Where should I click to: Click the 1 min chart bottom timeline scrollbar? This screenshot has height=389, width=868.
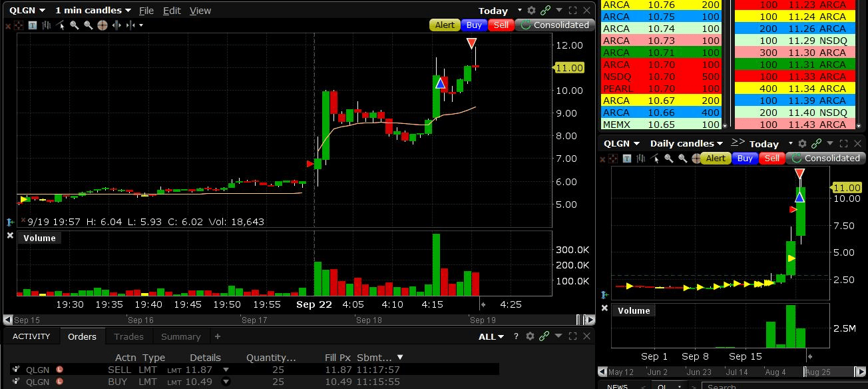click(x=298, y=320)
